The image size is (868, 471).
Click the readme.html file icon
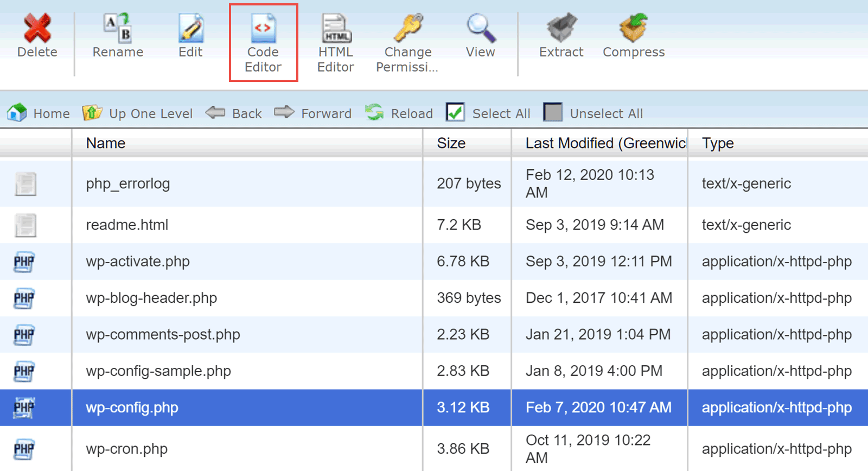(25, 225)
